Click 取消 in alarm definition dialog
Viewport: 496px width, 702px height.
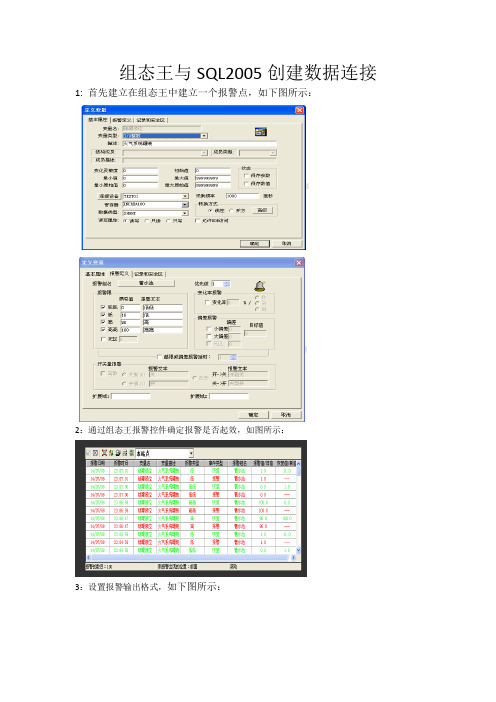pos(286,415)
